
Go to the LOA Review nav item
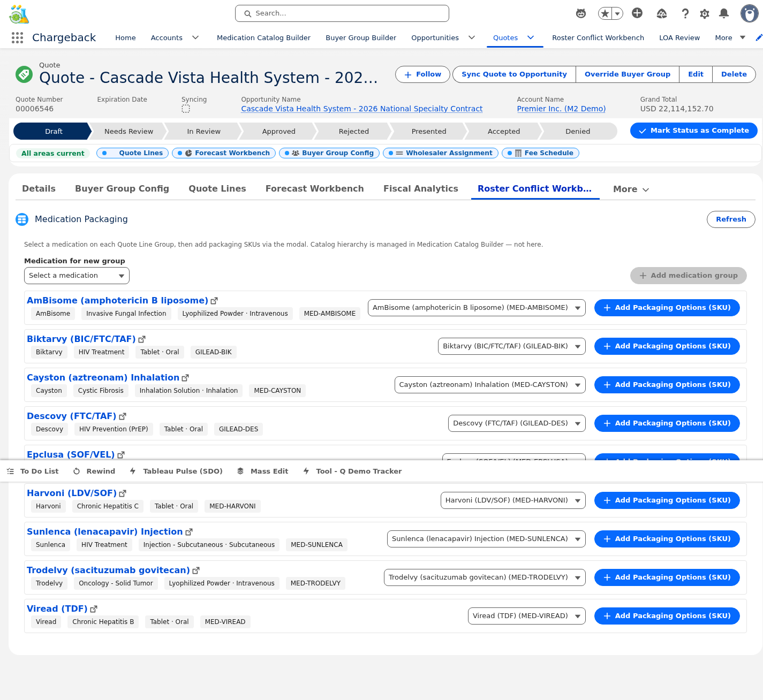pos(679,37)
